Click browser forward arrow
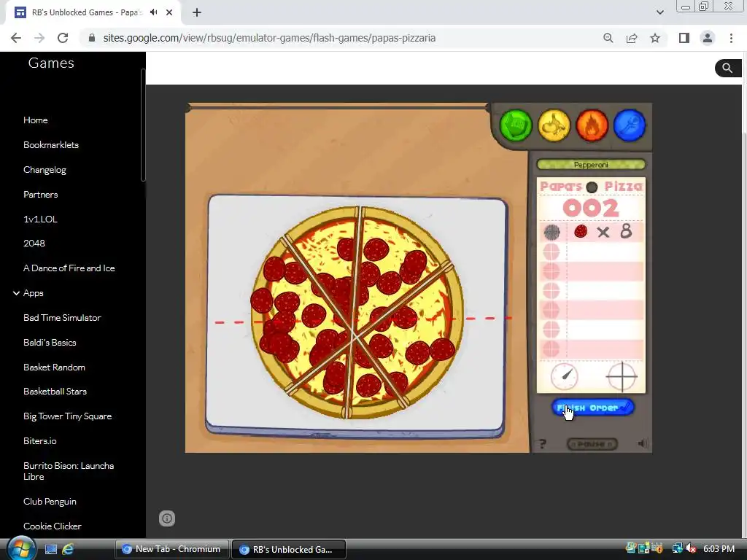This screenshot has height=560, width=747. tap(39, 38)
